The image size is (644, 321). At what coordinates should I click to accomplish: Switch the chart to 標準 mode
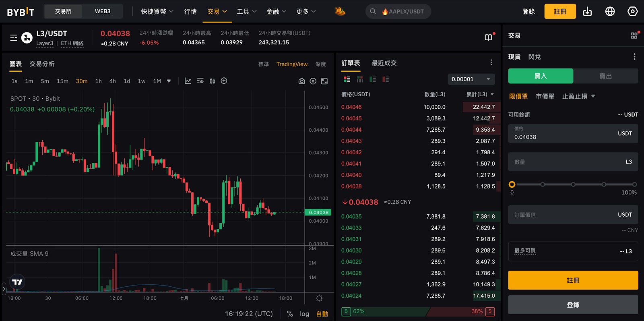coord(264,64)
